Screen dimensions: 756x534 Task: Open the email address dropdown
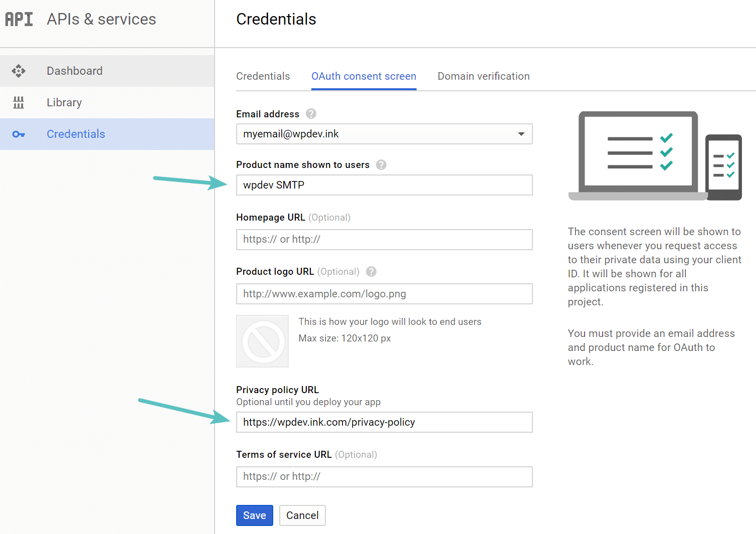521,134
